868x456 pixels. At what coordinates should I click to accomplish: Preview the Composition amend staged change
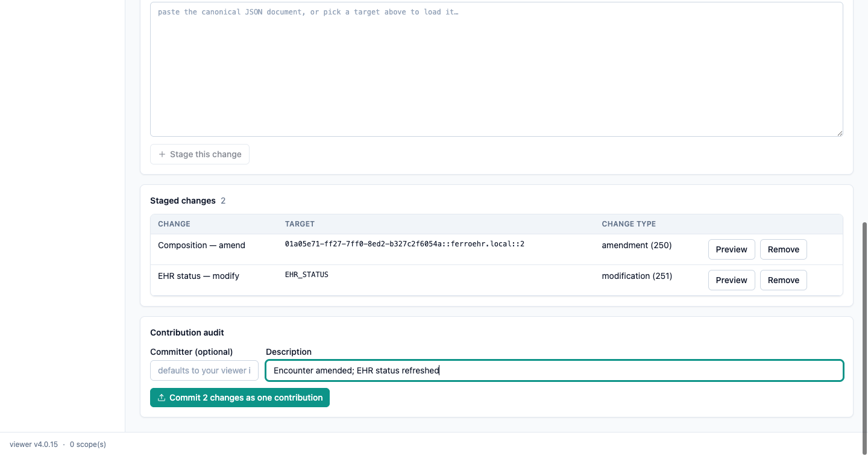(x=731, y=249)
